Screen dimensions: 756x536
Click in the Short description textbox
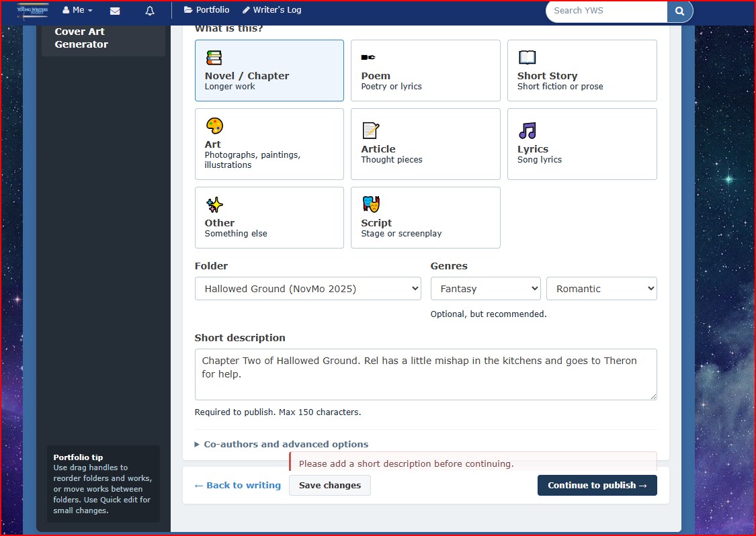tap(425, 375)
